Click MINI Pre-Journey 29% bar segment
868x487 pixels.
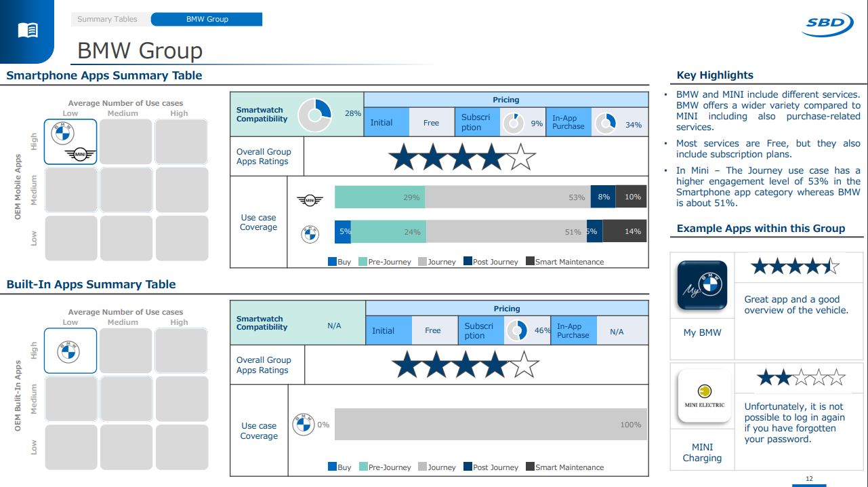click(x=379, y=197)
